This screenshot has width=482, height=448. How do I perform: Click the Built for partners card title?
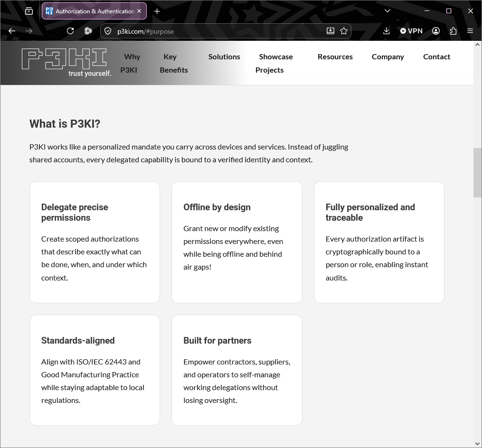coord(217,340)
